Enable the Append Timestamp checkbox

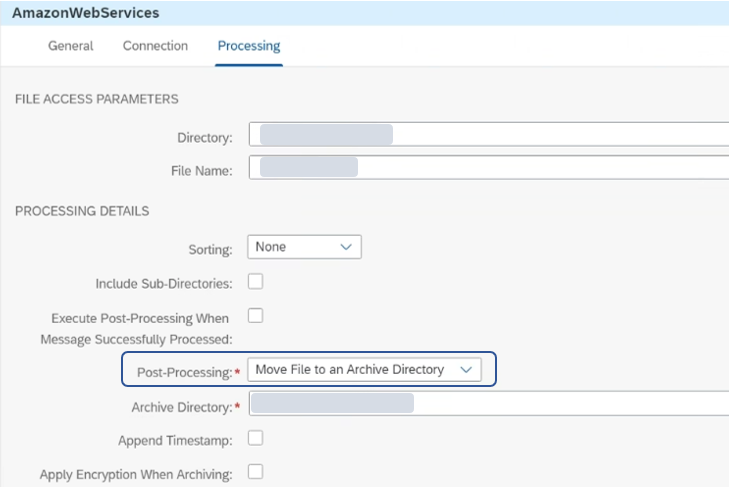point(255,438)
